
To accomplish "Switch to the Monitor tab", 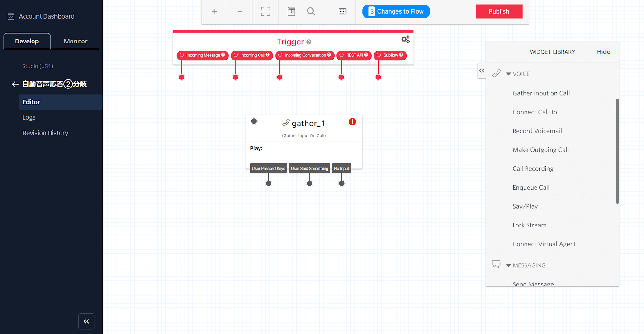I will 75,41.
